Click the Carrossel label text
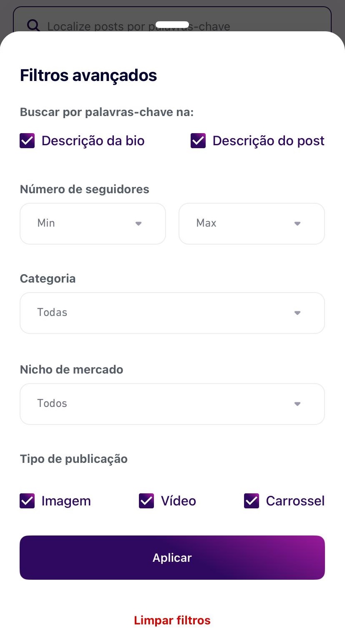 click(x=295, y=501)
